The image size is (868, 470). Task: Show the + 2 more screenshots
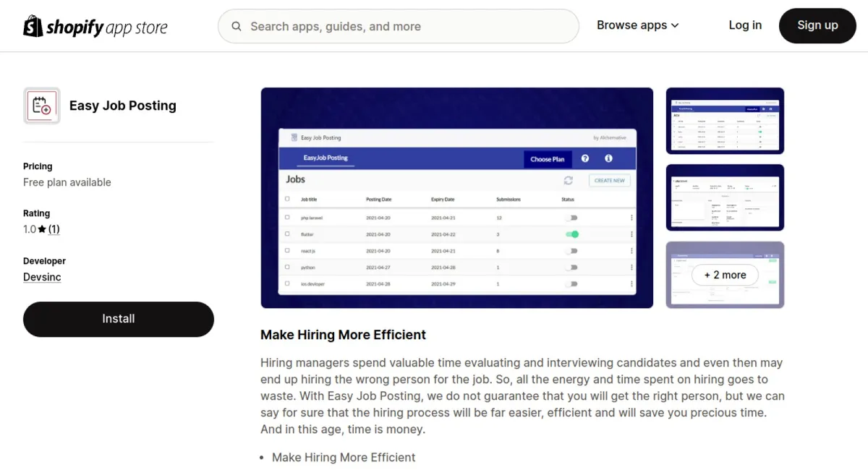click(725, 275)
